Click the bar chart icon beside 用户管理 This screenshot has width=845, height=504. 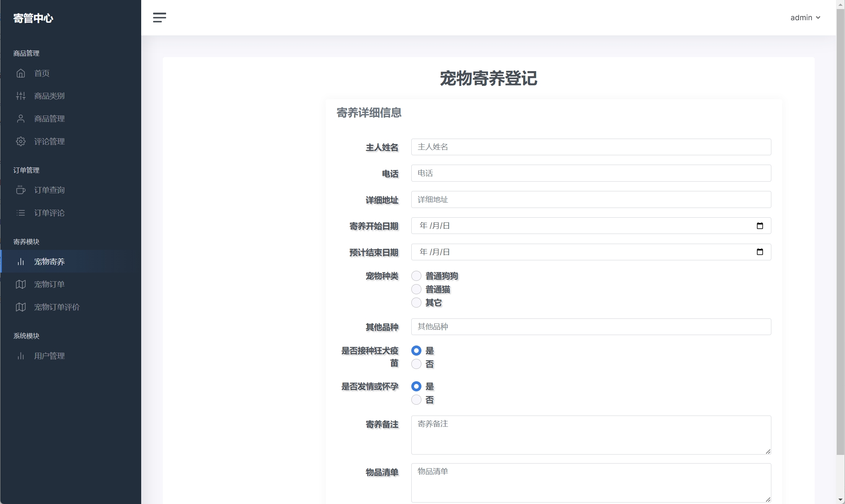point(21,356)
